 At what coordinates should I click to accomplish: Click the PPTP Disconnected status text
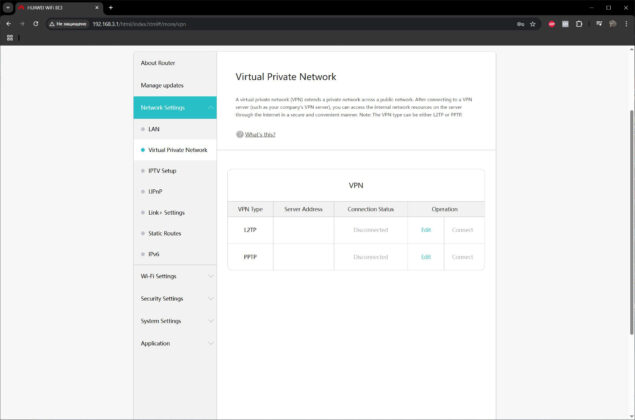point(371,257)
